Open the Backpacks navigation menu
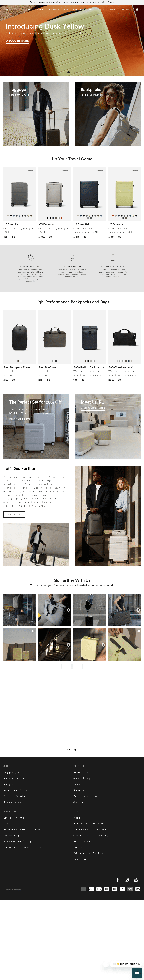Image resolution: width=144 pixels, height=980 pixels. [54, 9]
